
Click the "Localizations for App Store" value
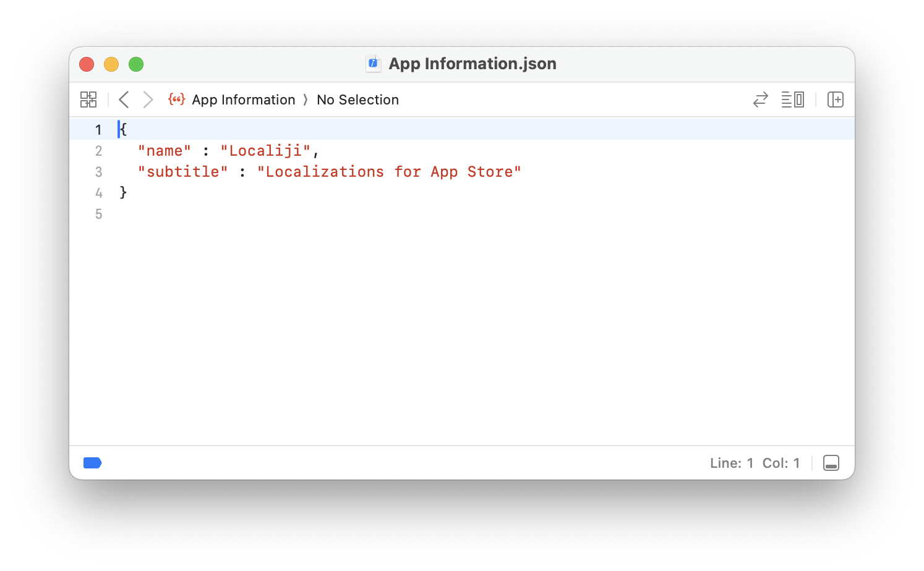click(x=389, y=172)
